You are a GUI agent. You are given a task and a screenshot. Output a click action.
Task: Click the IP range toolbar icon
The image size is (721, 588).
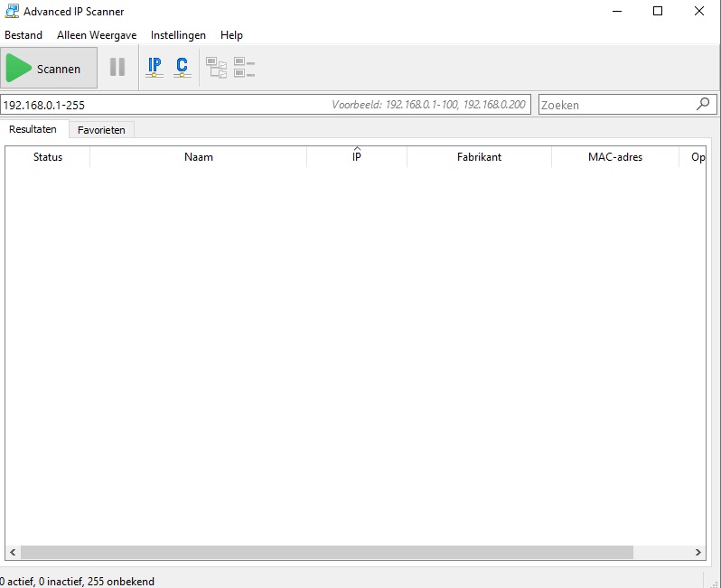click(x=154, y=67)
